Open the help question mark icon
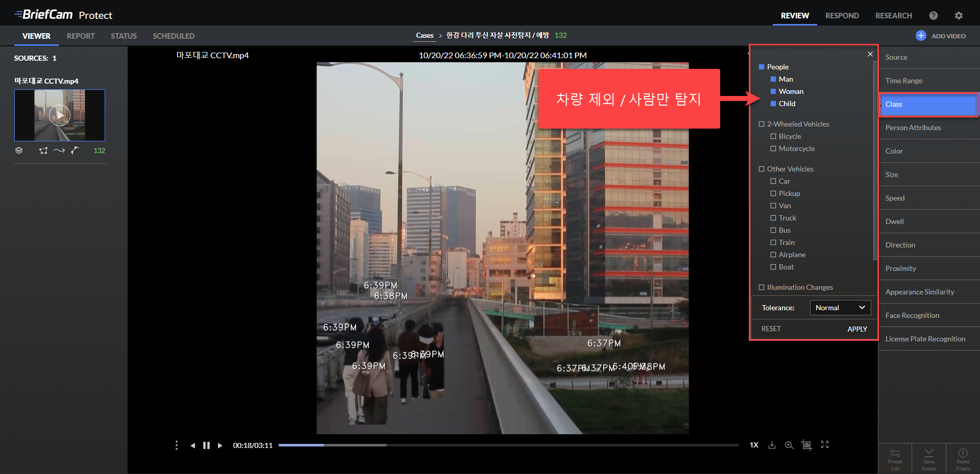 (x=933, y=15)
